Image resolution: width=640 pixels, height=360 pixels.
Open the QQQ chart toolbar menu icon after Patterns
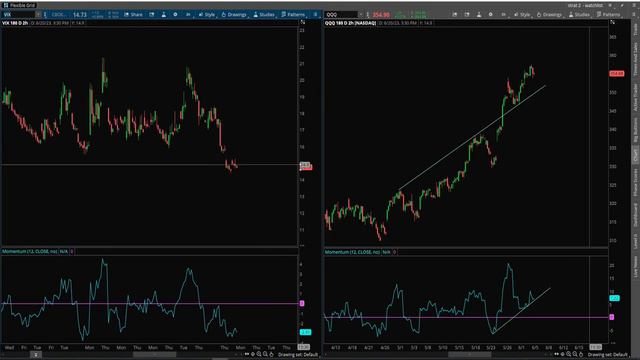point(633,15)
